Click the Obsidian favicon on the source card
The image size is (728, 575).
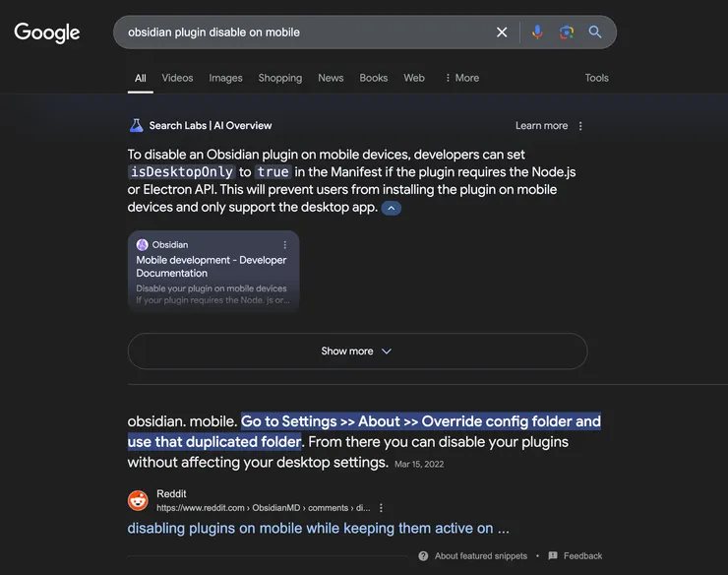142,244
